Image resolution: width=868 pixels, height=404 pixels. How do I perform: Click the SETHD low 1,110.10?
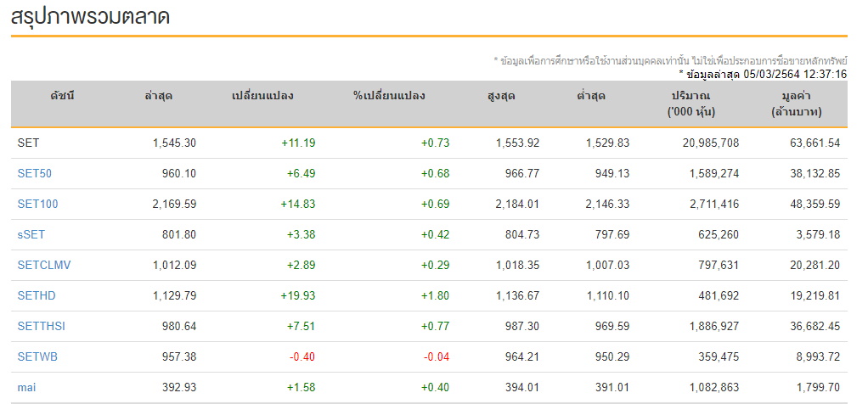(608, 296)
